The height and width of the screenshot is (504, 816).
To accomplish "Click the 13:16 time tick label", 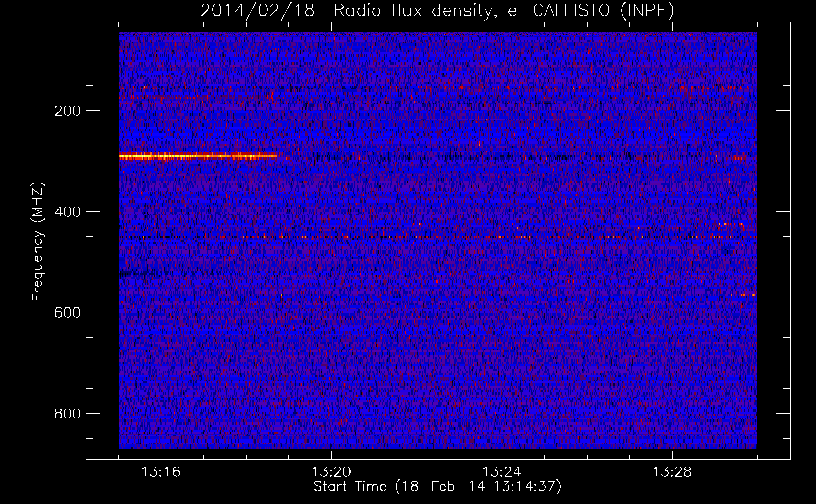I will [x=161, y=472].
